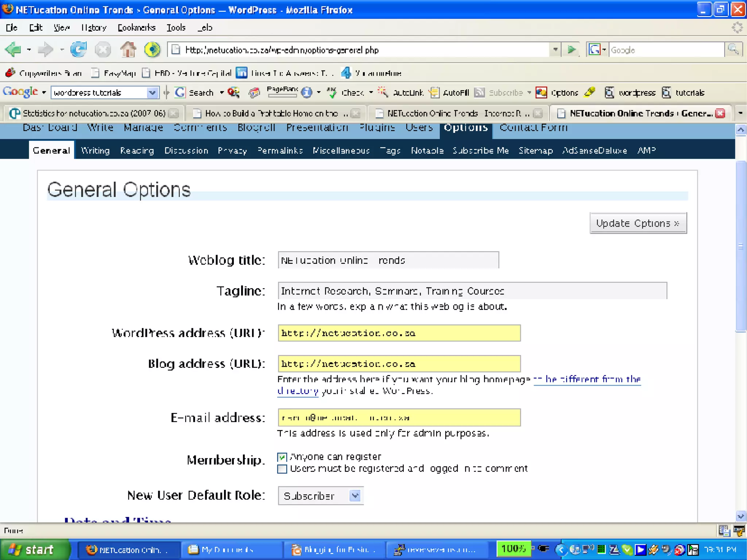Click the Google toolbar Options icon
The image size is (747, 560).
pyautogui.click(x=541, y=93)
